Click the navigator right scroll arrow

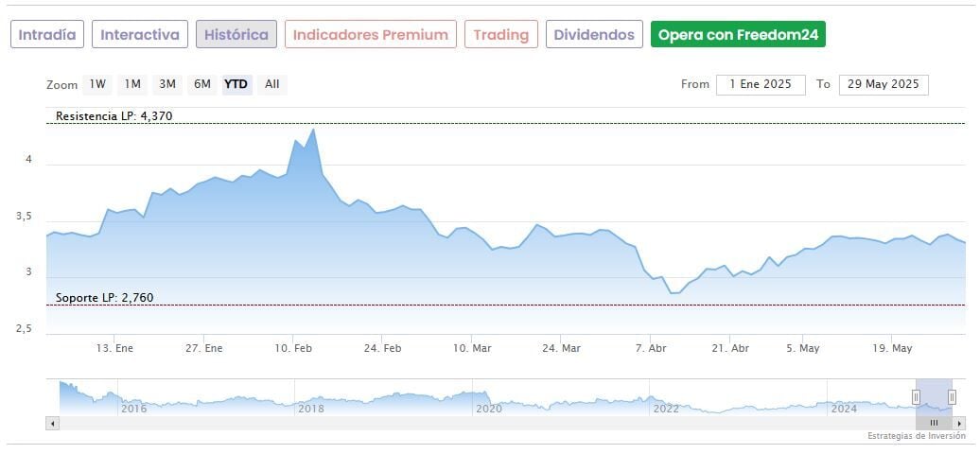[x=959, y=423]
